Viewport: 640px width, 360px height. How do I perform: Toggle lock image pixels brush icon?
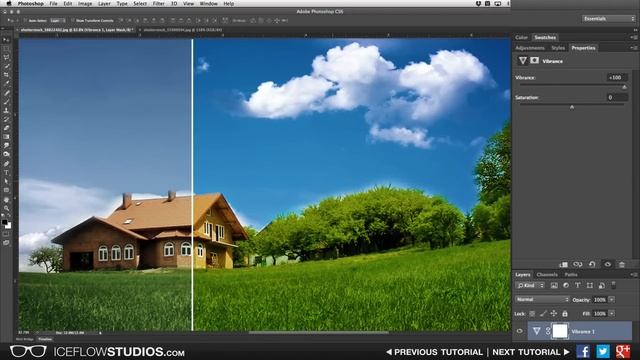(x=543, y=313)
